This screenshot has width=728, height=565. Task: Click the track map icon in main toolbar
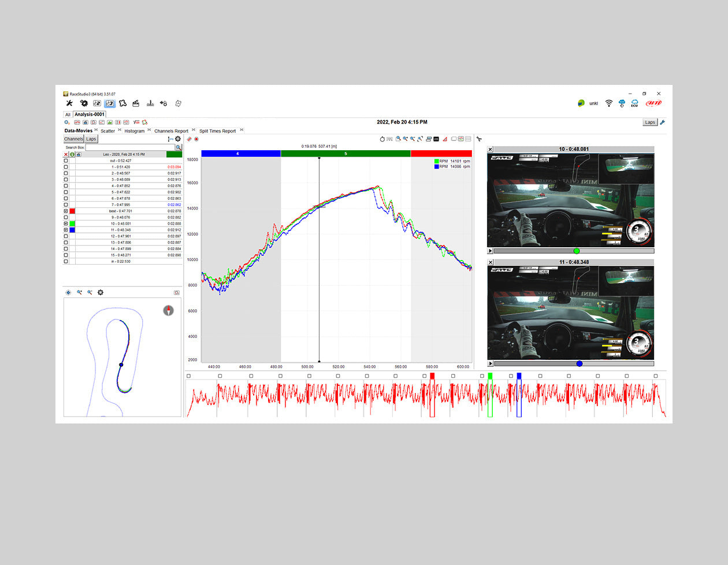pyautogui.click(x=122, y=103)
